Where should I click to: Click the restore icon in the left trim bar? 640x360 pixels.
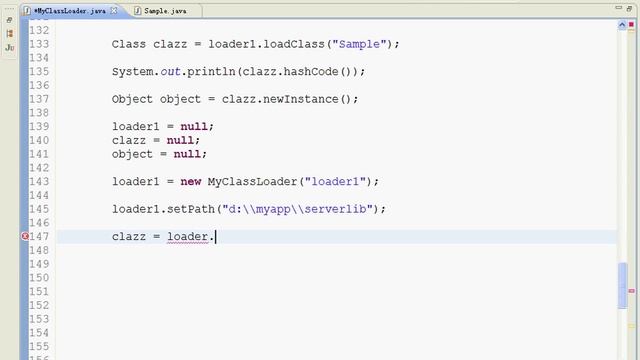[x=9, y=20]
